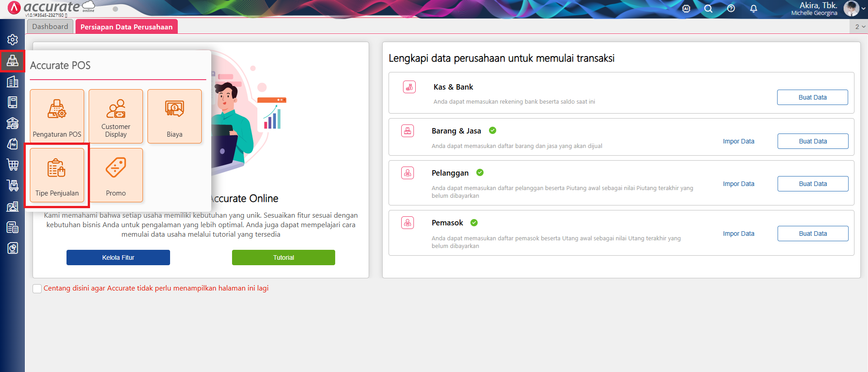Switch to the Dashboard tab

50,27
